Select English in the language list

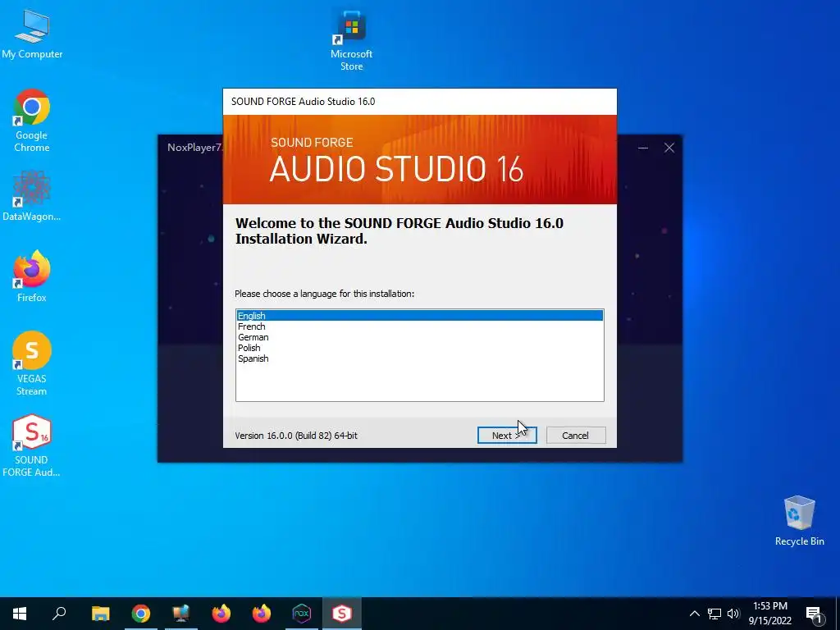[419, 316]
